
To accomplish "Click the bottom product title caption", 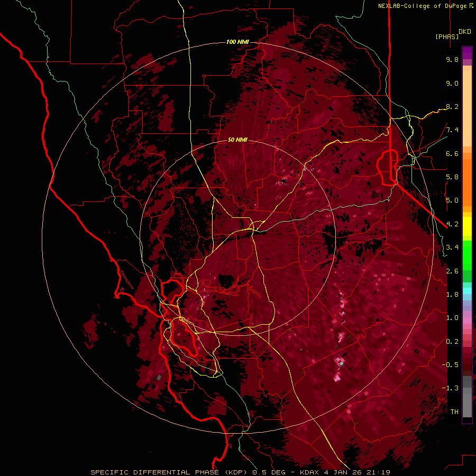I will [x=241, y=472].
